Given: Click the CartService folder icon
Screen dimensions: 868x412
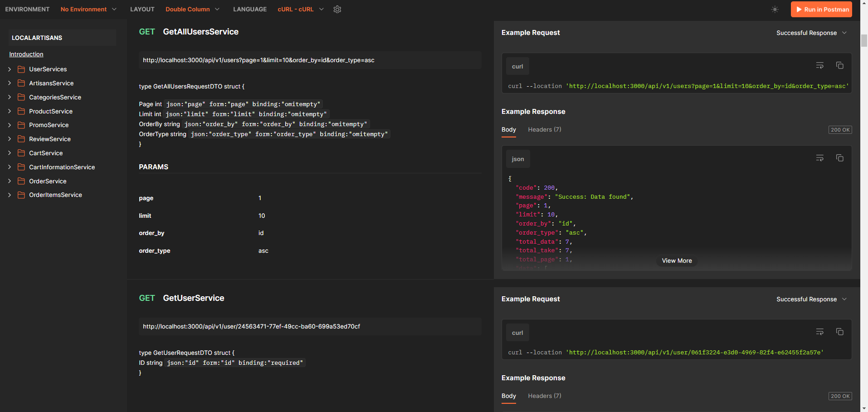Looking at the screenshot, I should [21, 153].
